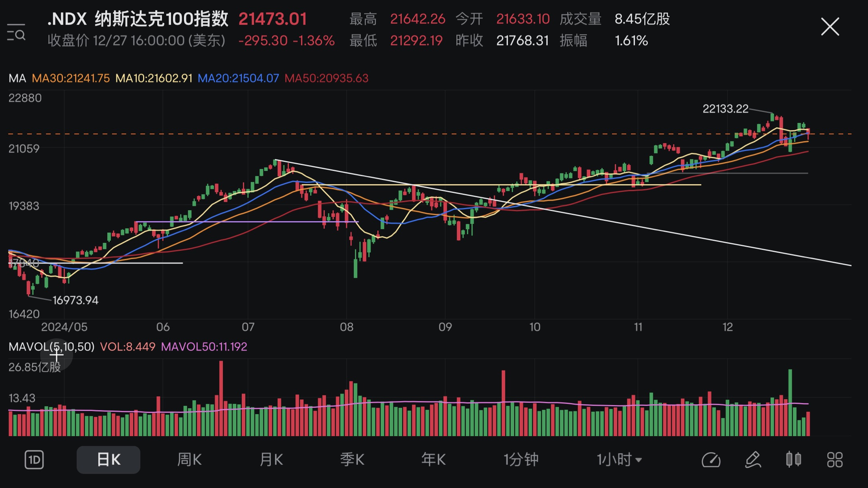Tap the 振幅 1.61% amplitude text
This screenshot has width=868, height=488.
604,41
